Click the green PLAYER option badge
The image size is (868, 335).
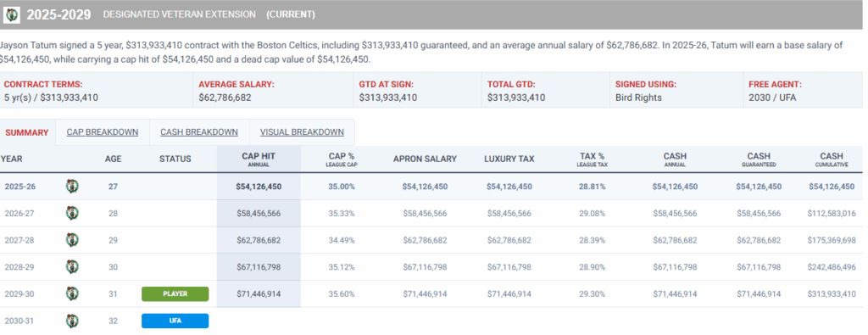[175, 294]
